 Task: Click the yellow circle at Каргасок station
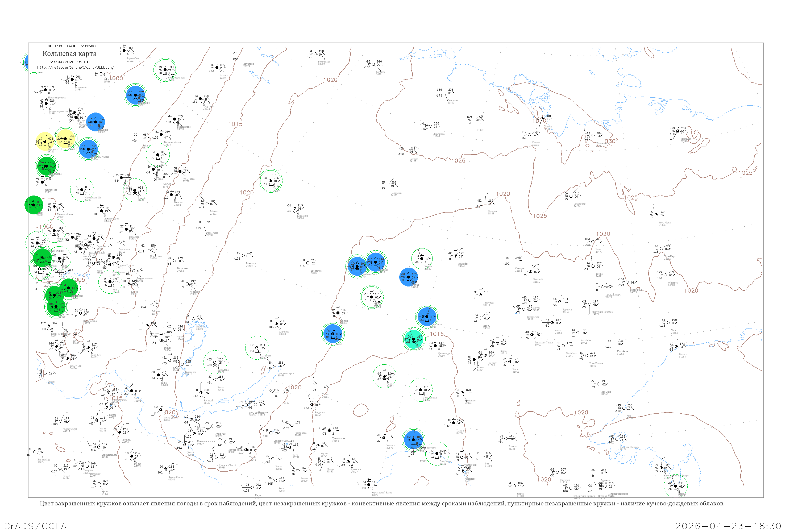pos(45,142)
